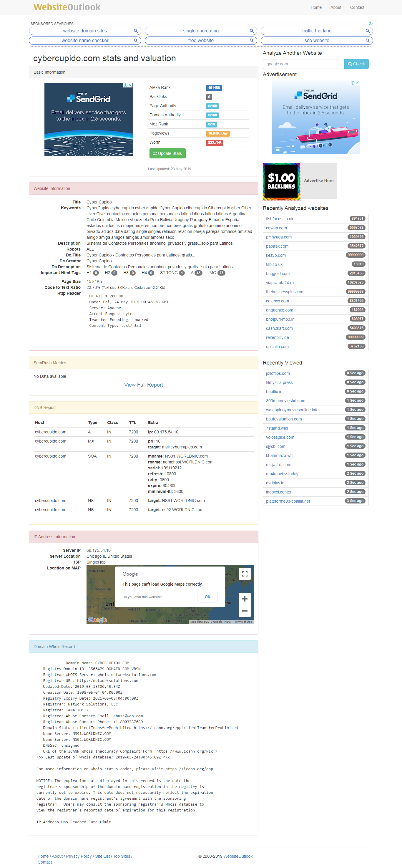Click the Pageviews 10.84K/ Day badge
Image resolution: width=402 pixels, height=868 pixels.
[x=217, y=133]
